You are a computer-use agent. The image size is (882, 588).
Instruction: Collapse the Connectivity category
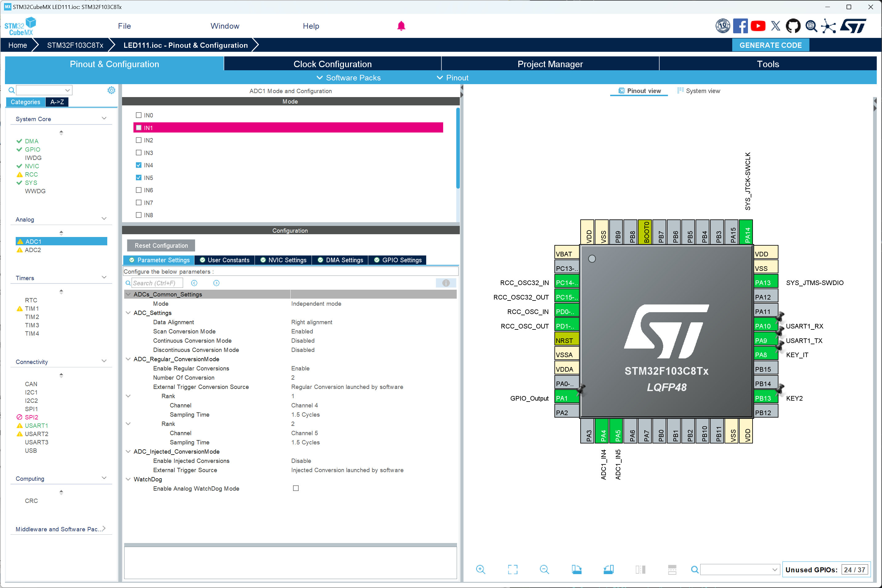pyautogui.click(x=104, y=361)
